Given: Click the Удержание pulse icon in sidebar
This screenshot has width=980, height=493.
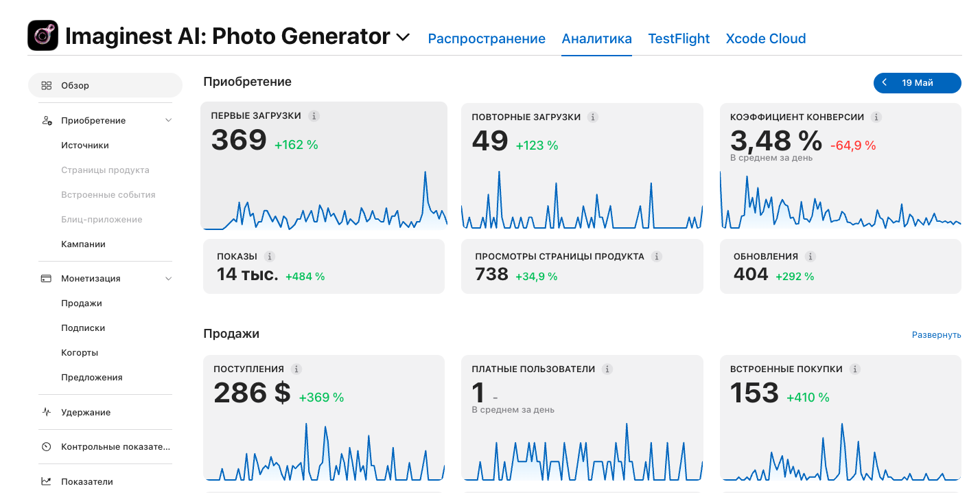Looking at the screenshot, I should pyautogui.click(x=47, y=413).
